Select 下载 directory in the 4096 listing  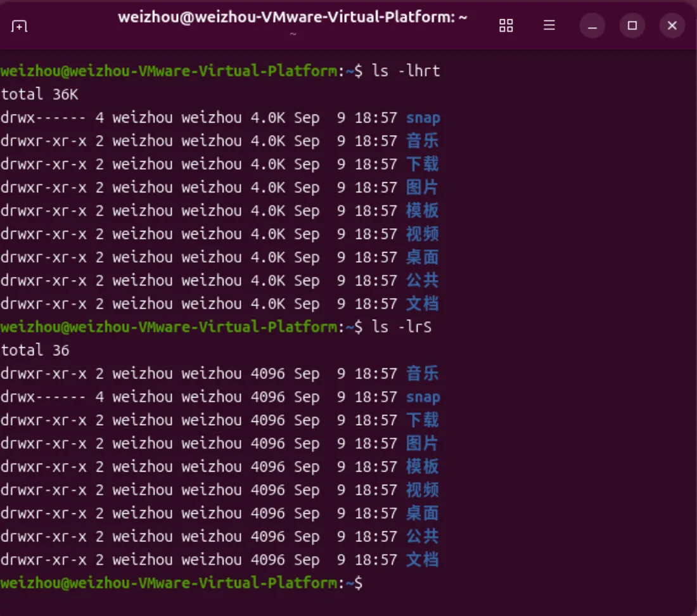click(422, 420)
